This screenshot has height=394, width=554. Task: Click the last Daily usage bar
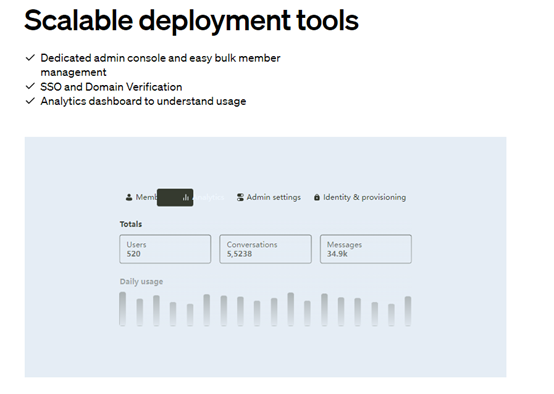click(408, 311)
